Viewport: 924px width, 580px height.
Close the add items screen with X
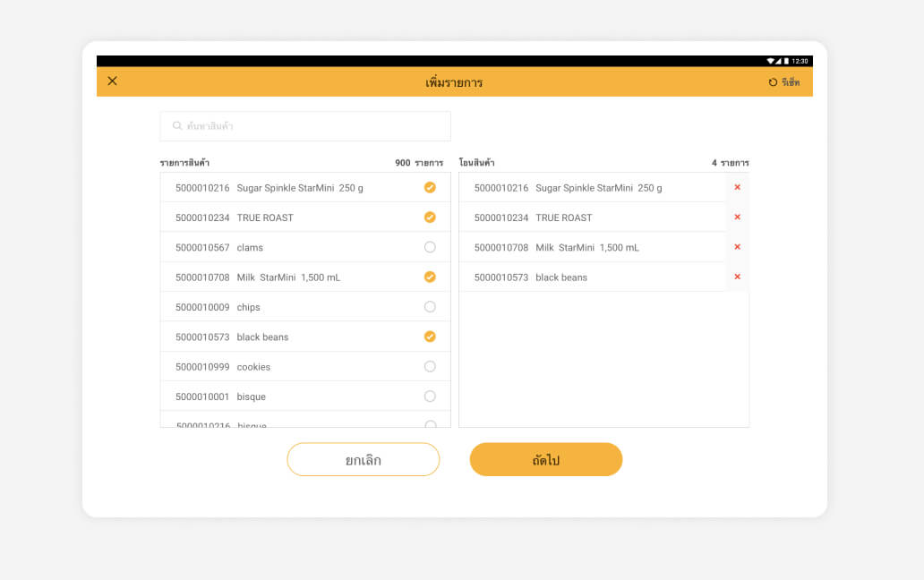[112, 81]
